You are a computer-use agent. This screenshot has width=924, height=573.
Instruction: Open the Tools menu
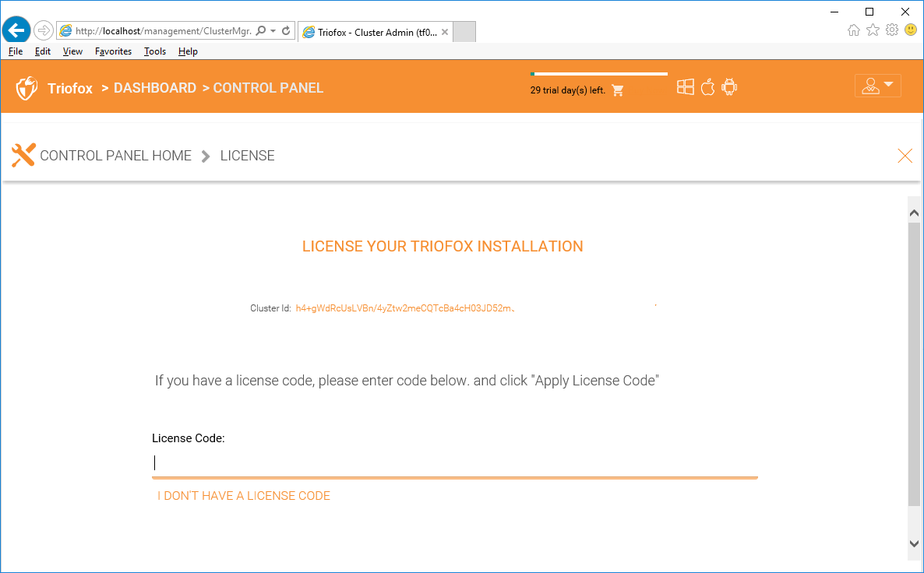coord(155,51)
